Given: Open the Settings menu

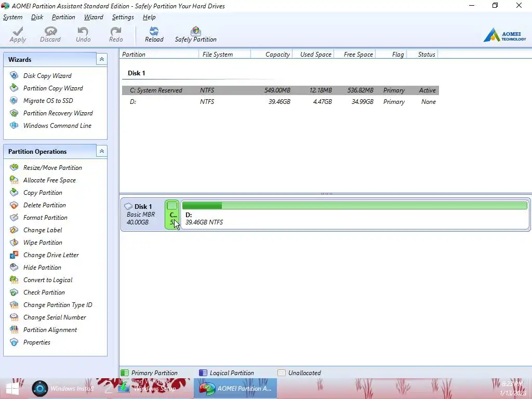Looking at the screenshot, I should [123, 17].
